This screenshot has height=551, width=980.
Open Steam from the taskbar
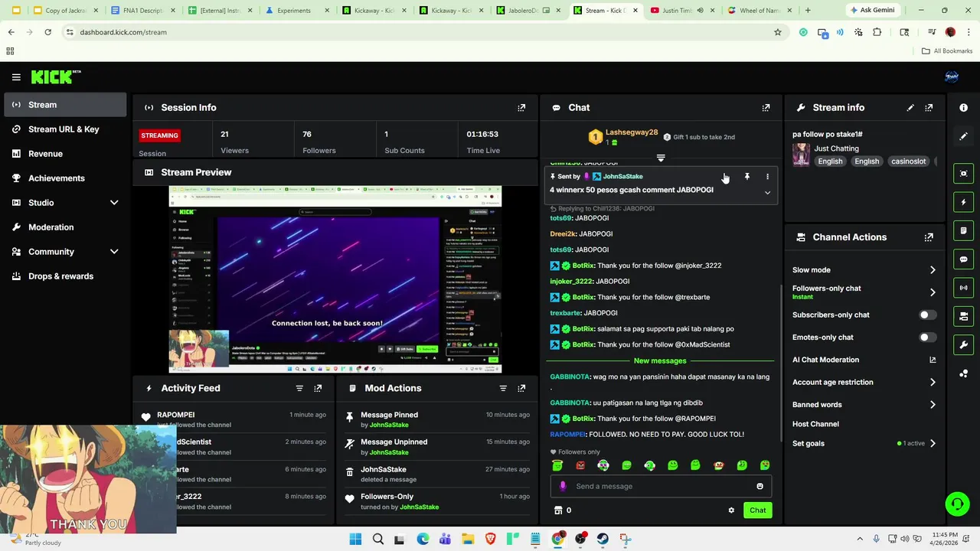click(603, 540)
